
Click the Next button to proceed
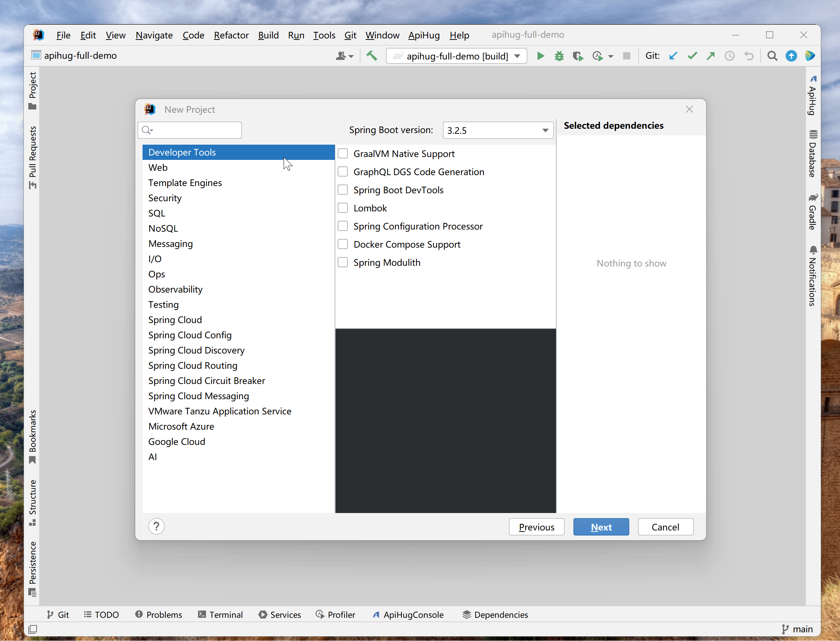coord(601,526)
